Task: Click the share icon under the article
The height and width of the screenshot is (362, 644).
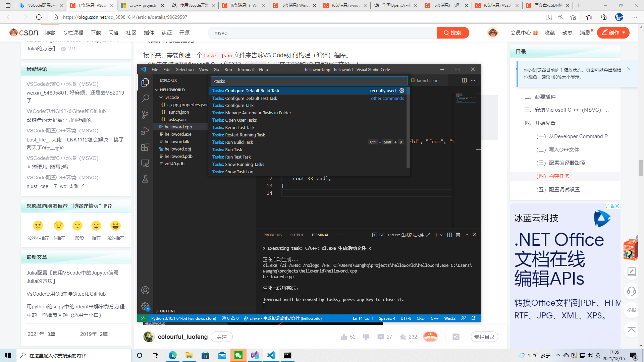Action: click(456, 337)
